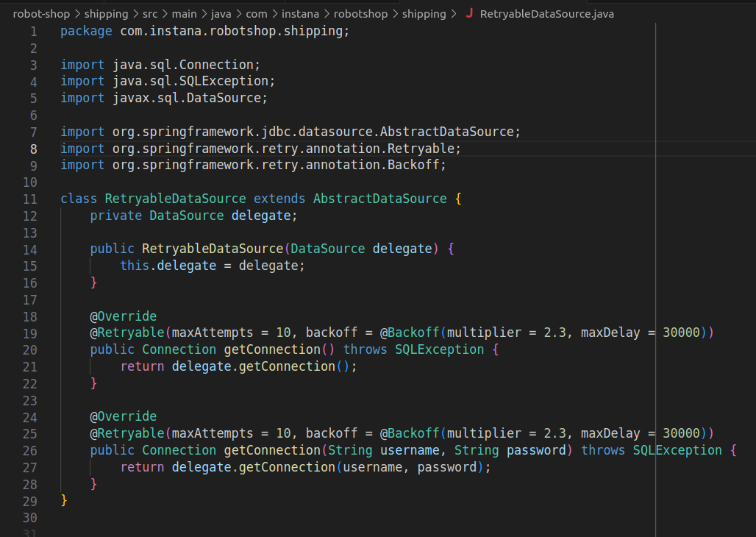Viewport: 756px width, 537px height.
Task: Click line number 1 in the gutter
Action: pyautogui.click(x=34, y=32)
